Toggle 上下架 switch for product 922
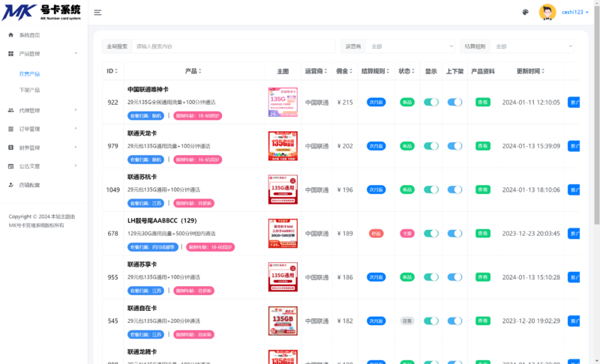Image resolution: width=600 pixels, height=364 pixels. tap(454, 102)
